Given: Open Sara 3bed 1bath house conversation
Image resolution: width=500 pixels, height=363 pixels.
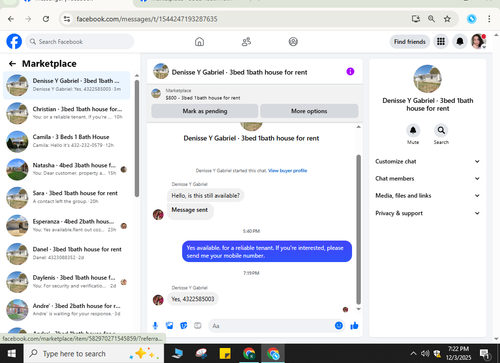Looking at the screenshot, I should 67,197.
